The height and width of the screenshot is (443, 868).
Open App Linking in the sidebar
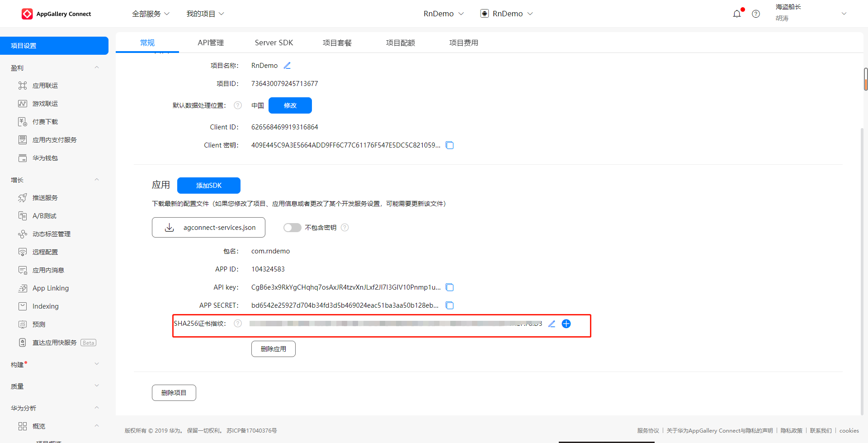click(x=51, y=288)
